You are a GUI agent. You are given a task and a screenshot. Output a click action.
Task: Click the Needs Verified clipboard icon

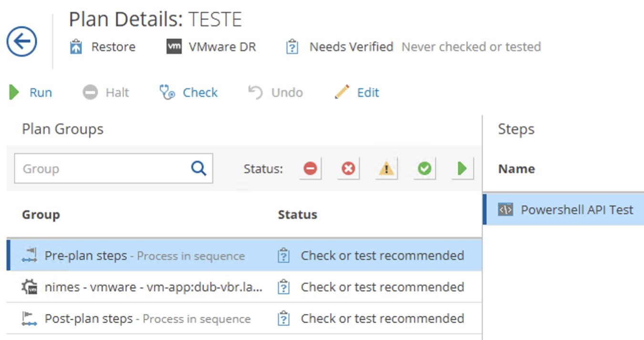[292, 47]
